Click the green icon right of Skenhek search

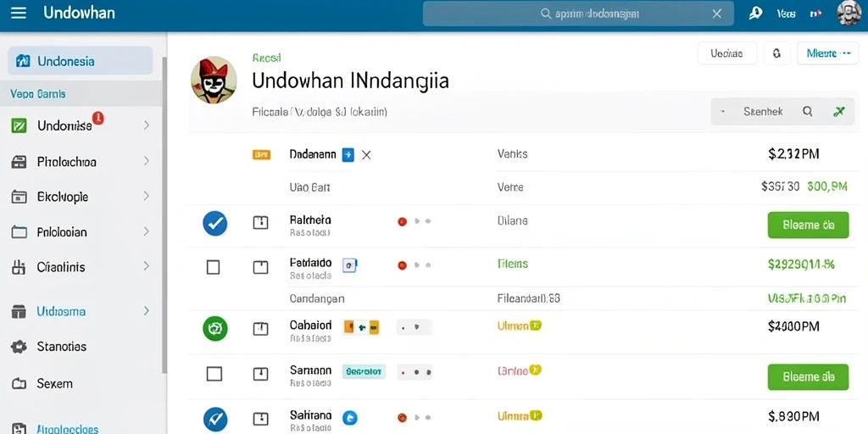point(838,112)
